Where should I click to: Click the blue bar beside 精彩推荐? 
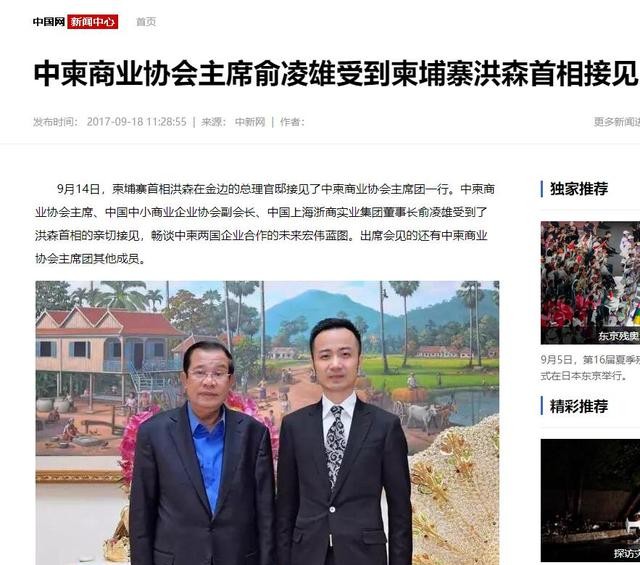point(542,406)
